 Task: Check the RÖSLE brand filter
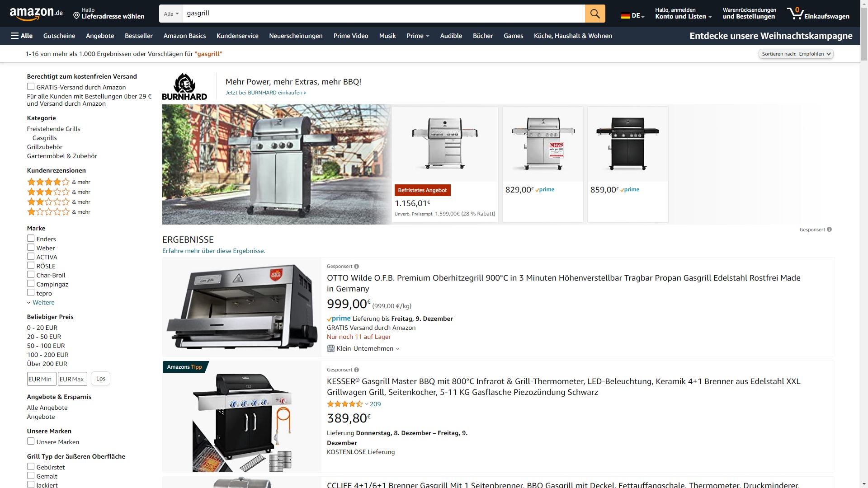[x=31, y=266]
